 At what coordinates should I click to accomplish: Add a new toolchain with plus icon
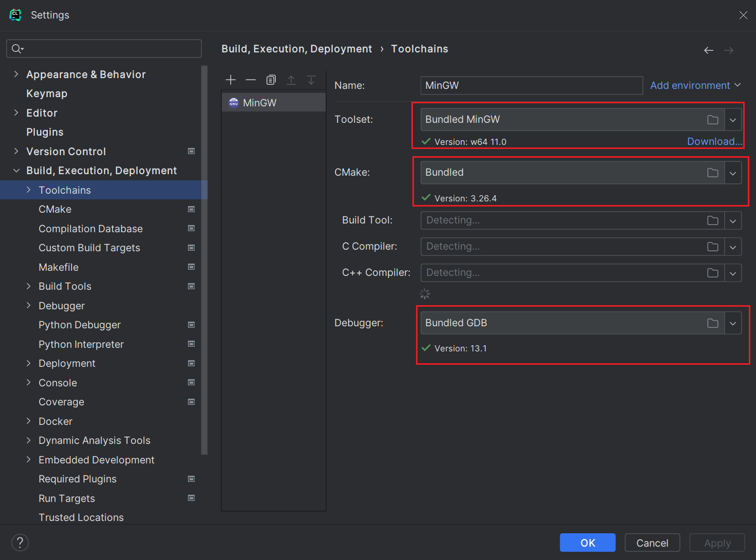(231, 80)
